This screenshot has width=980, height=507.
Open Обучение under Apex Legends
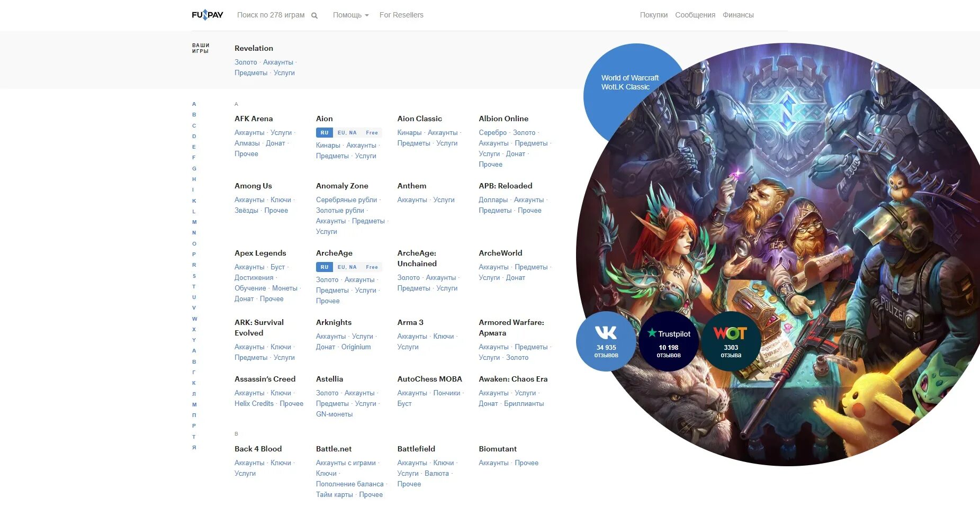click(250, 288)
